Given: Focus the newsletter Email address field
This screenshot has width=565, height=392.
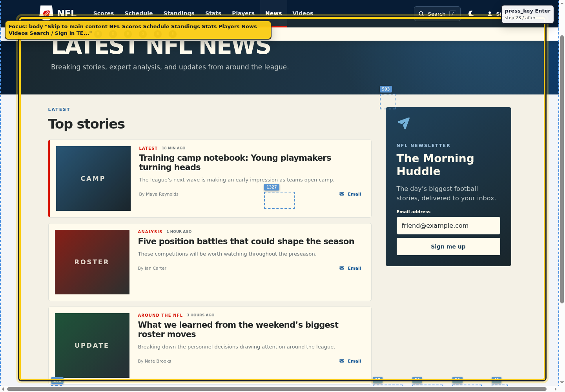Looking at the screenshot, I should click(448, 225).
